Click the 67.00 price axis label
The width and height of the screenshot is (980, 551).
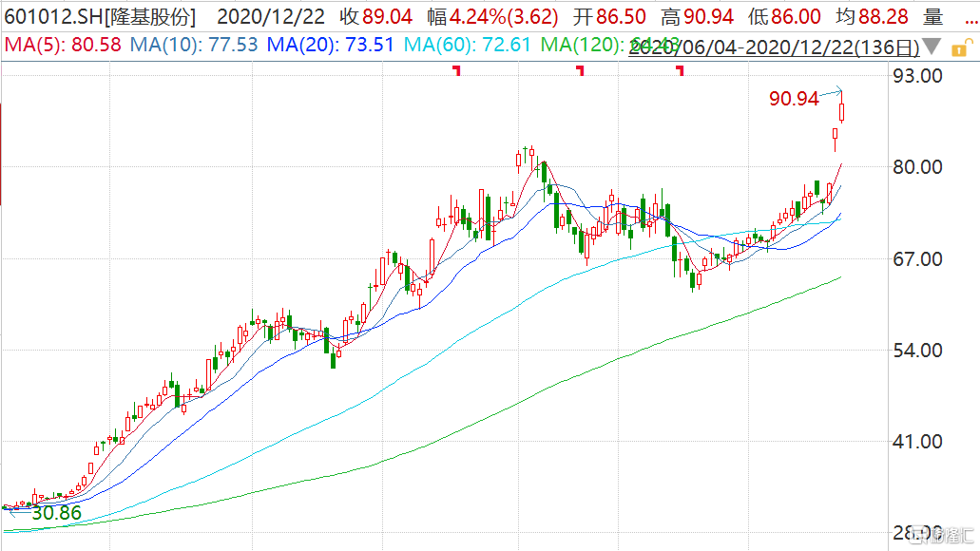(x=917, y=258)
